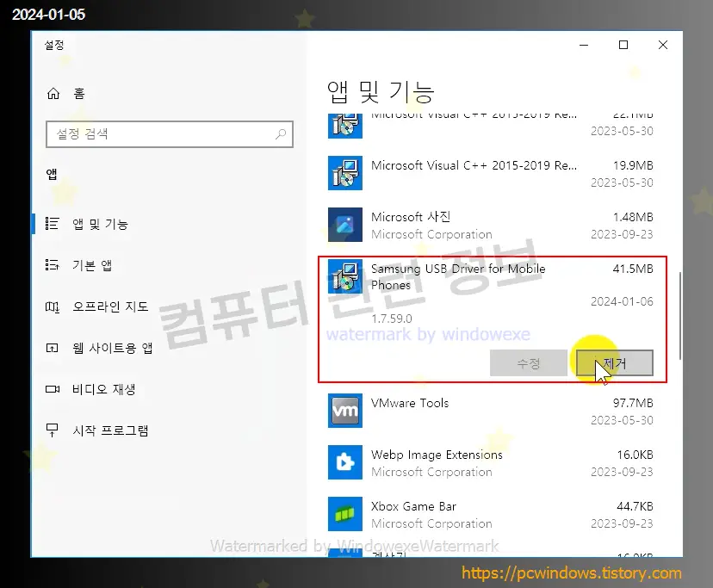Click version number 1.7.59.0

pyautogui.click(x=392, y=319)
